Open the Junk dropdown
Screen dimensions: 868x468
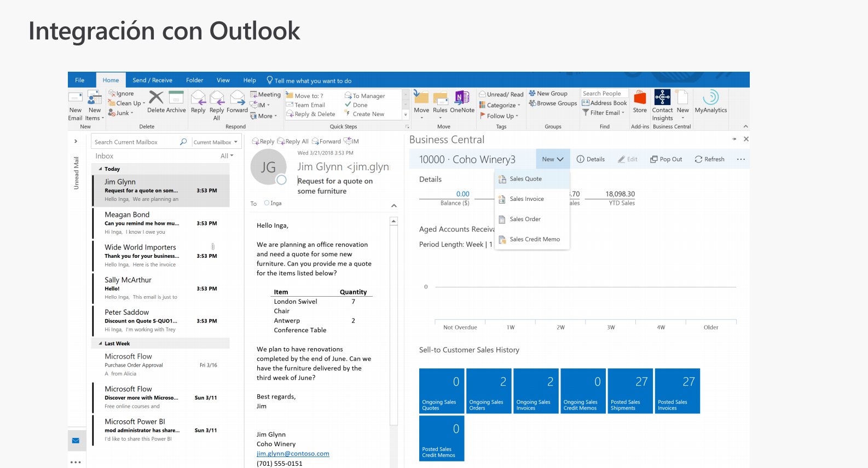click(121, 113)
